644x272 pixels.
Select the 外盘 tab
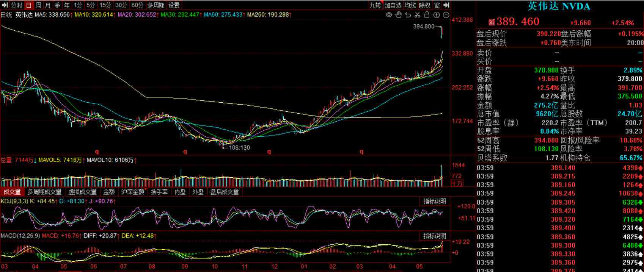[x=198, y=192]
